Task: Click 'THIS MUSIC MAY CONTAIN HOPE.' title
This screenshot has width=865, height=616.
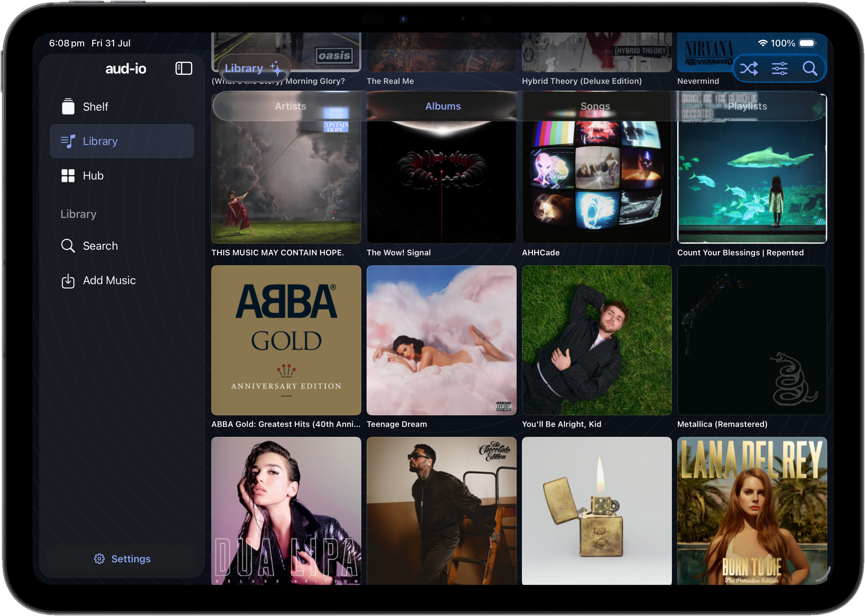Action: coord(278,253)
